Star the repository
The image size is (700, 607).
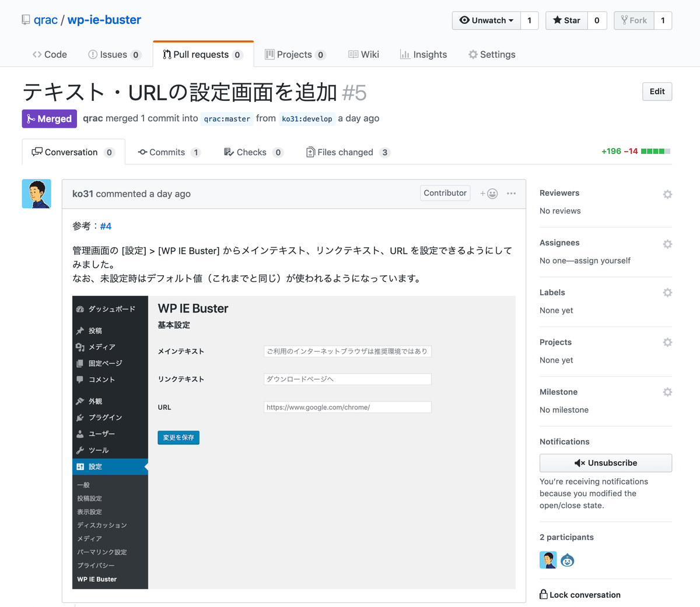(566, 20)
